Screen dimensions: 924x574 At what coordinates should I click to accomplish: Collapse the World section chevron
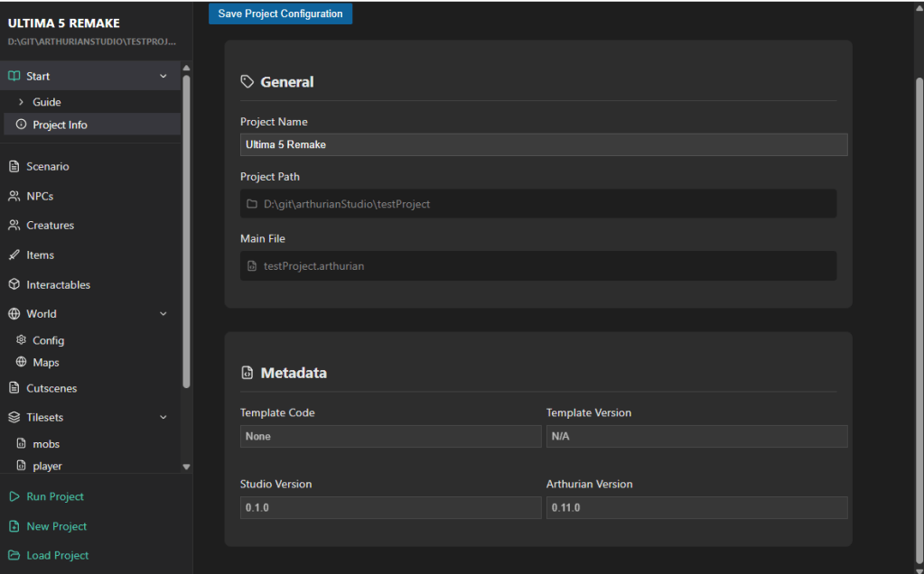click(163, 314)
